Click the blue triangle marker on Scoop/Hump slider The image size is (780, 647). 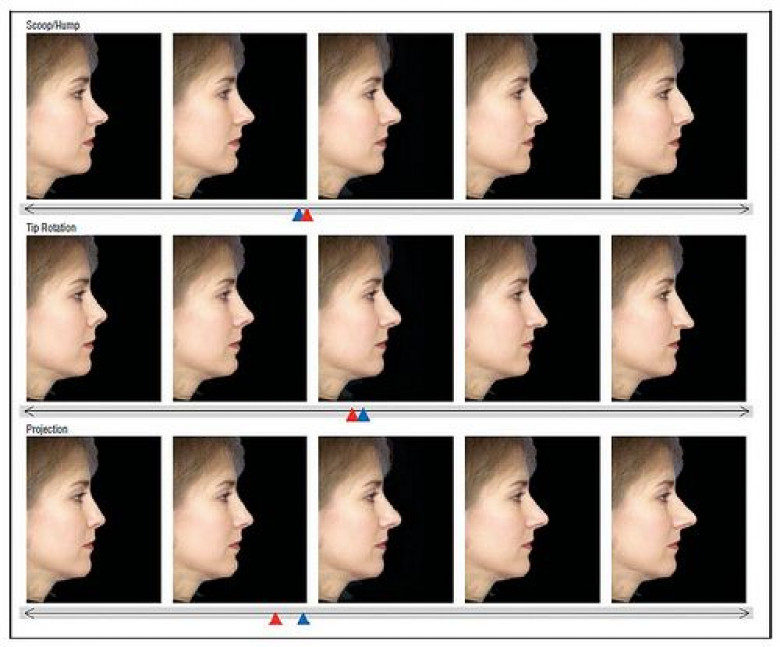297,215
